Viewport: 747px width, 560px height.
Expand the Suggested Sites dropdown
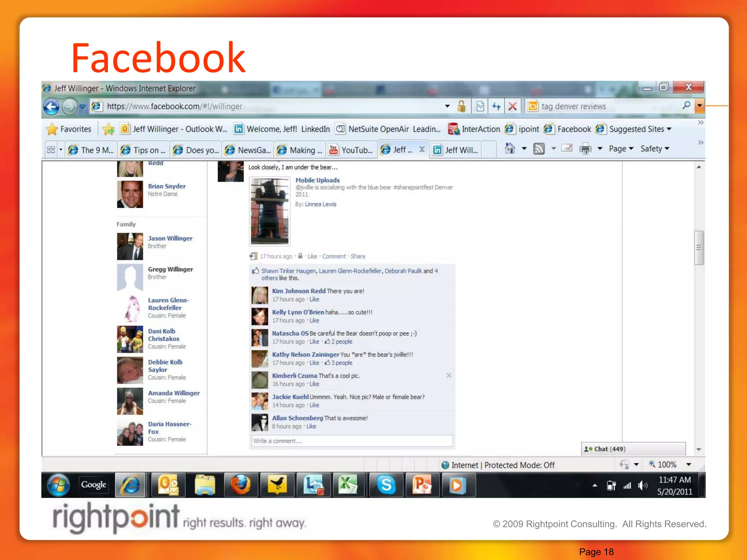pyautogui.click(x=669, y=129)
